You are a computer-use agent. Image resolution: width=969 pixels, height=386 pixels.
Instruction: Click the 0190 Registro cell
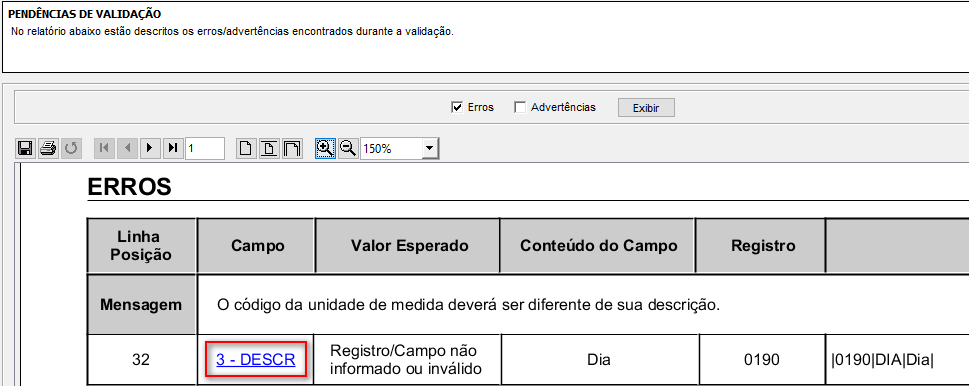[762, 360]
